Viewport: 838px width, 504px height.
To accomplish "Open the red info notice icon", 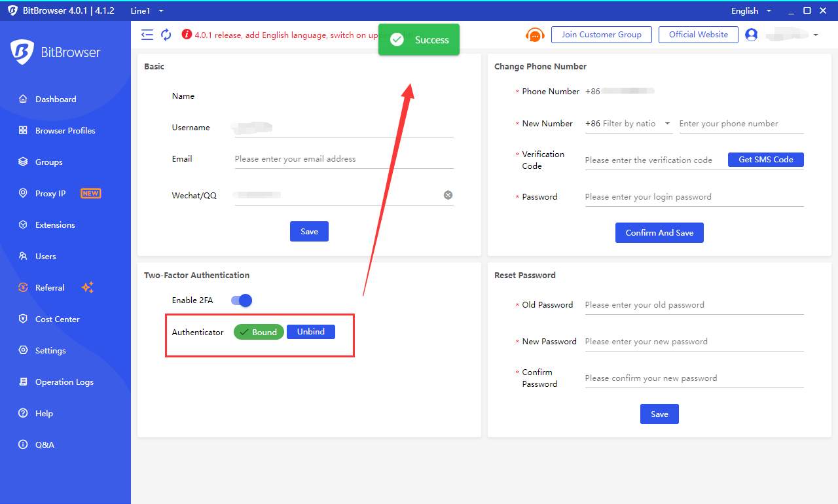I will tap(187, 35).
